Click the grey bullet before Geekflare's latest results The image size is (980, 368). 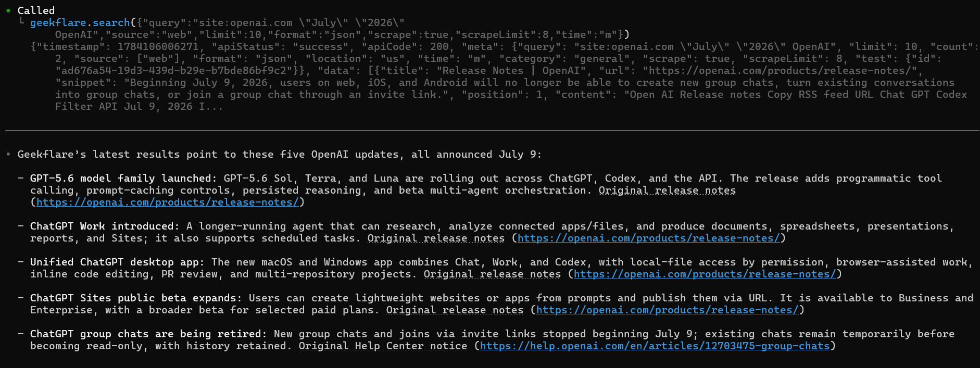click(8, 155)
